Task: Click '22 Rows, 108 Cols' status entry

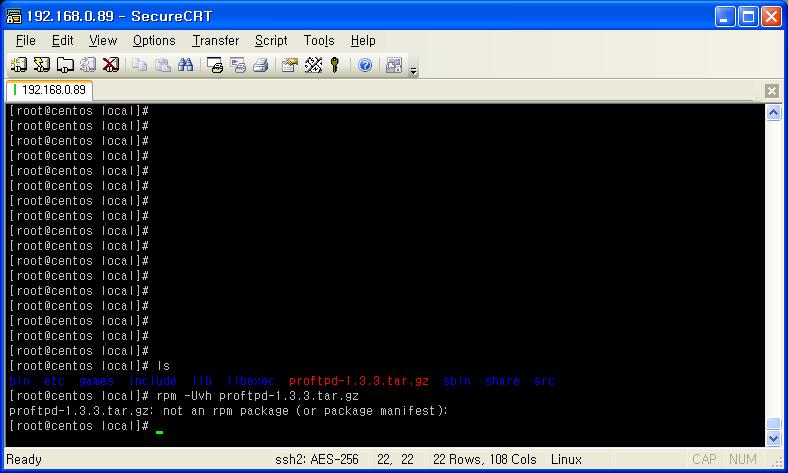Action: coord(484,459)
